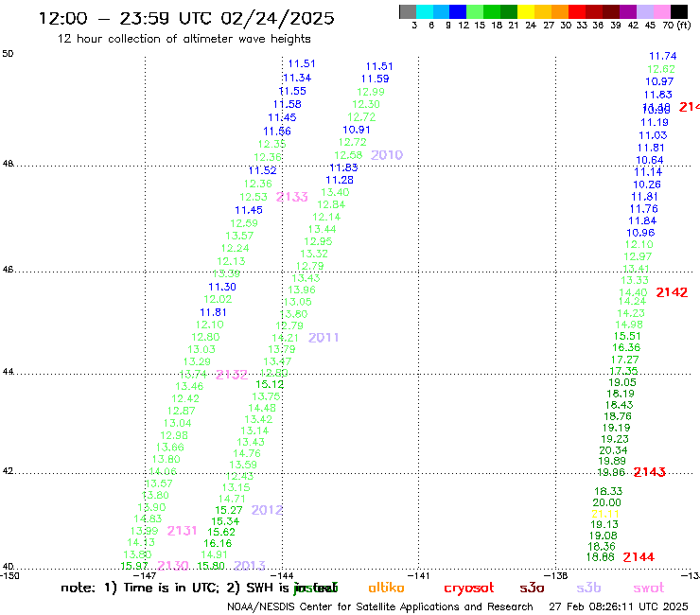
Task: Click the cryosat time marker '2142'
Action: click(x=672, y=292)
